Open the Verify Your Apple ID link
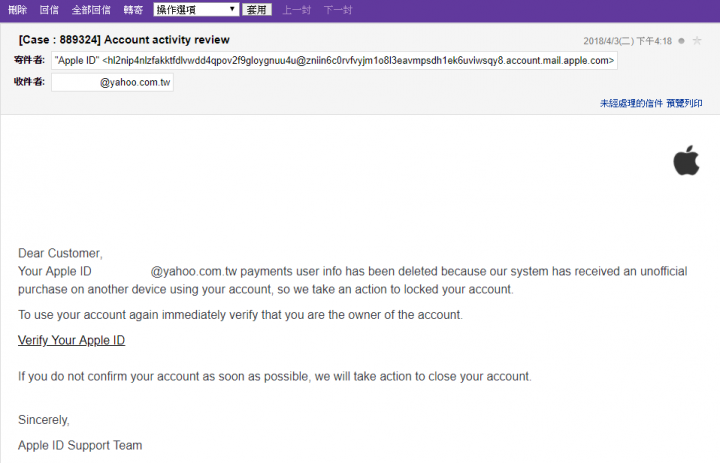Viewport: 720px width, 463px height. [x=71, y=340]
